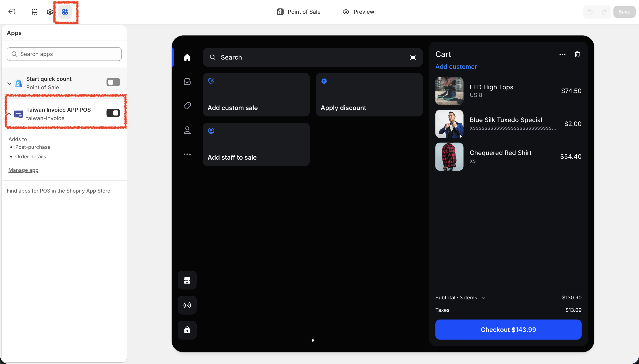Click the Save button

(x=624, y=12)
